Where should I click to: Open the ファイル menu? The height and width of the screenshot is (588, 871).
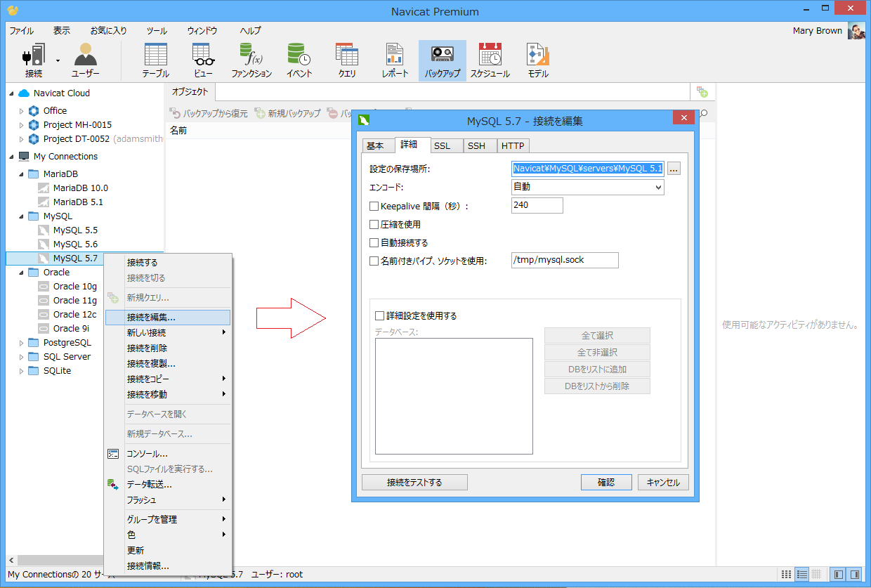pos(21,31)
